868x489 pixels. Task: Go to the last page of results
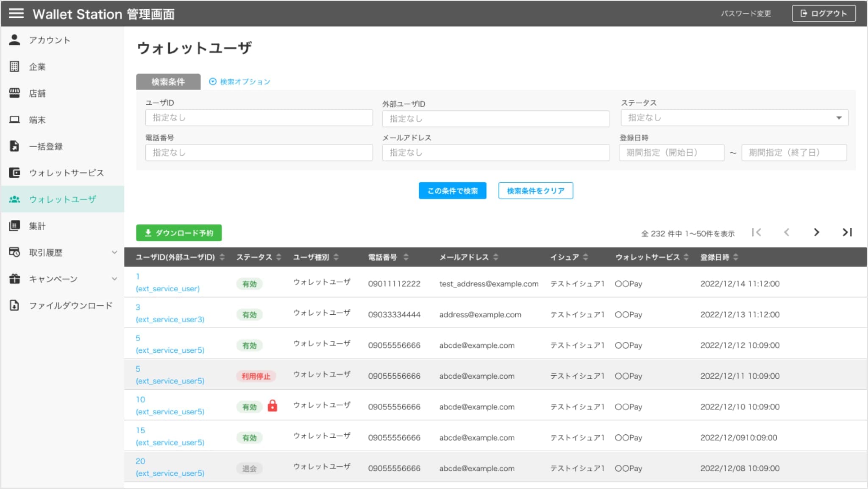(847, 232)
